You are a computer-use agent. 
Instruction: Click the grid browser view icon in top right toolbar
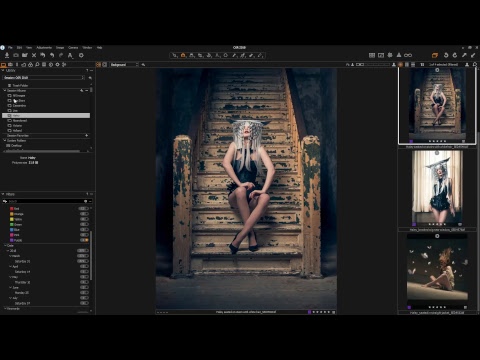[372, 55]
